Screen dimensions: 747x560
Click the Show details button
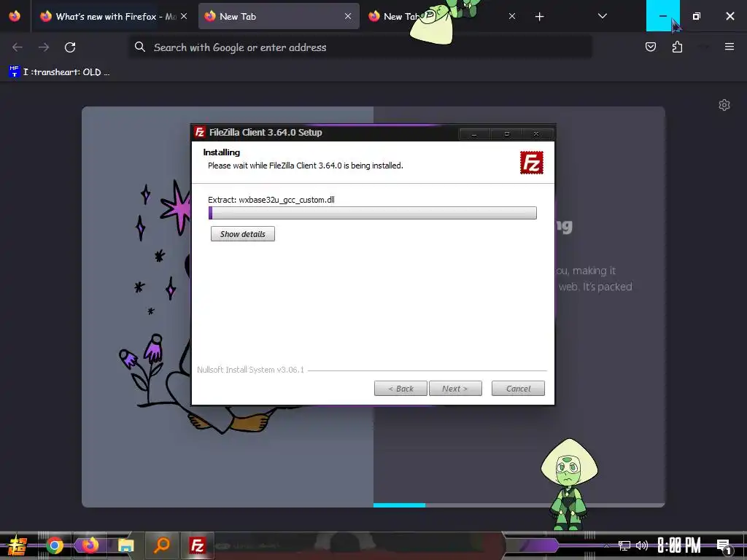coord(242,234)
